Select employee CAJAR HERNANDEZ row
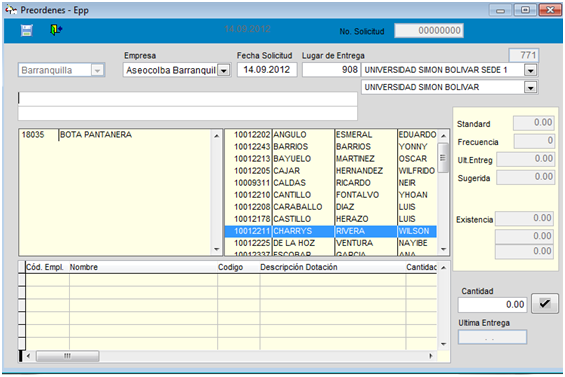Screen dimensions: 565x377 point(331,171)
